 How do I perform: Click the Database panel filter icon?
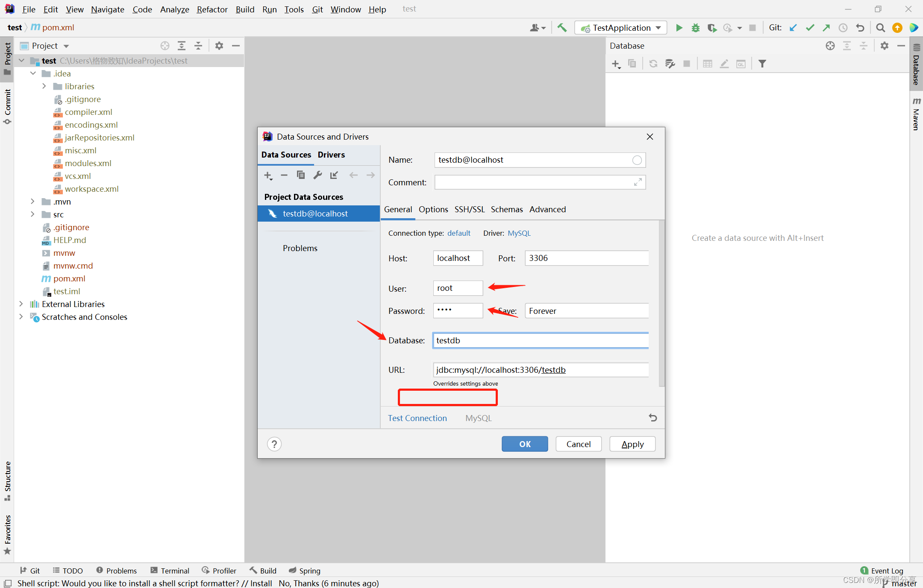[x=762, y=64]
